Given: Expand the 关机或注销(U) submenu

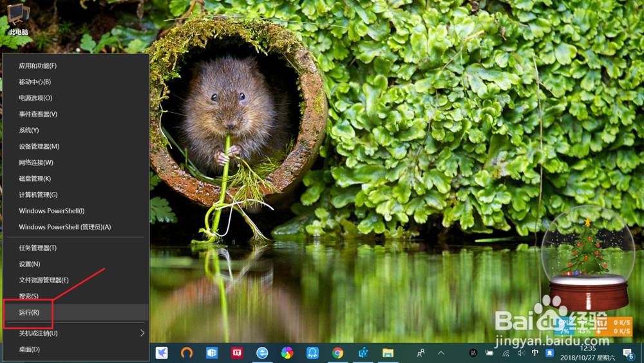Looking at the screenshot, I should click(76, 333).
